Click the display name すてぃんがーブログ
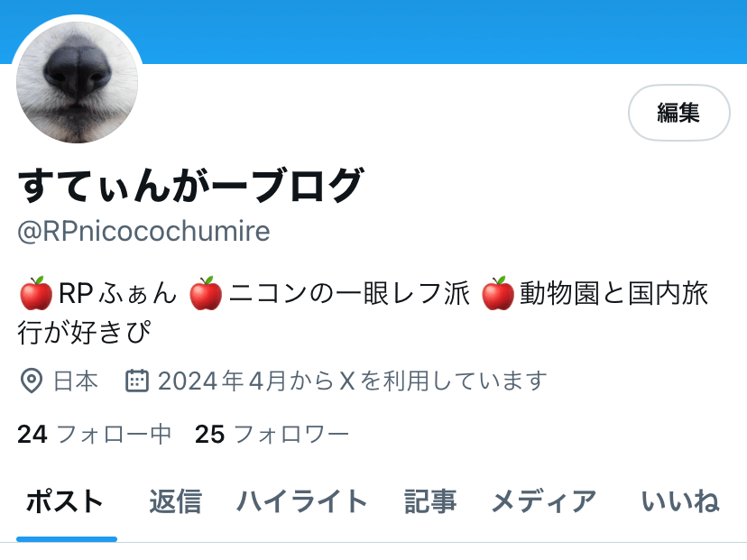This screenshot has height=560, width=747. [x=191, y=185]
